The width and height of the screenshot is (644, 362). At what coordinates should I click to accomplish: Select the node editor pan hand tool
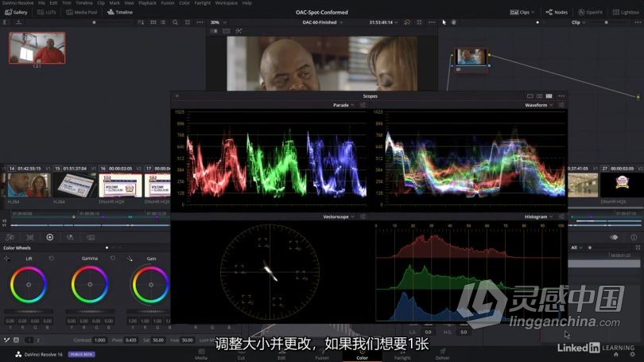click(x=454, y=22)
